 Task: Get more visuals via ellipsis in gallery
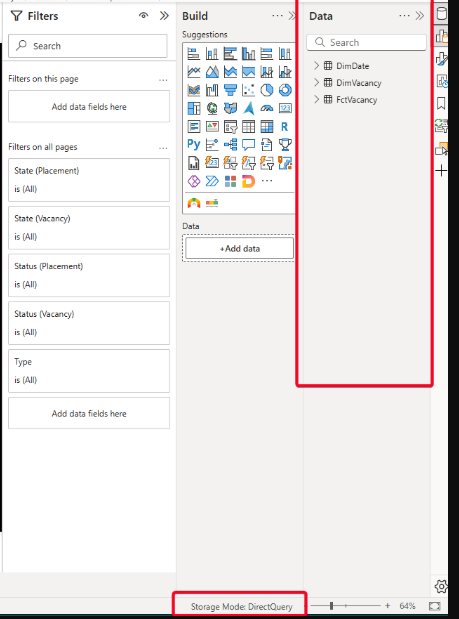[267, 181]
